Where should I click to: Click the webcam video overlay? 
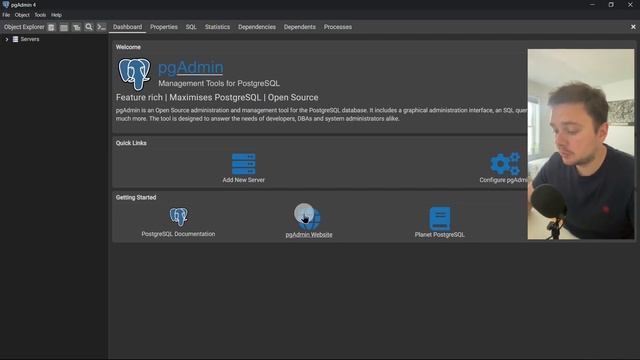point(581,144)
